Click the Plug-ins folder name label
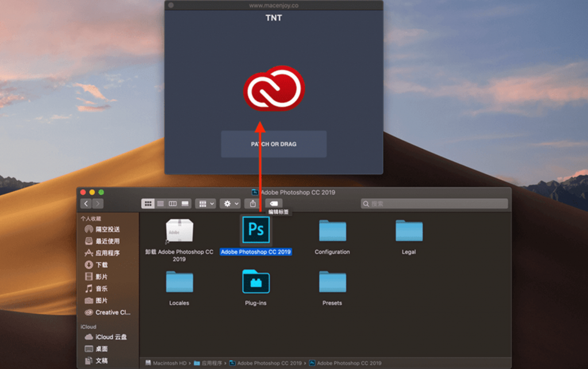The width and height of the screenshot is (588, 369). tap(256, 303)
